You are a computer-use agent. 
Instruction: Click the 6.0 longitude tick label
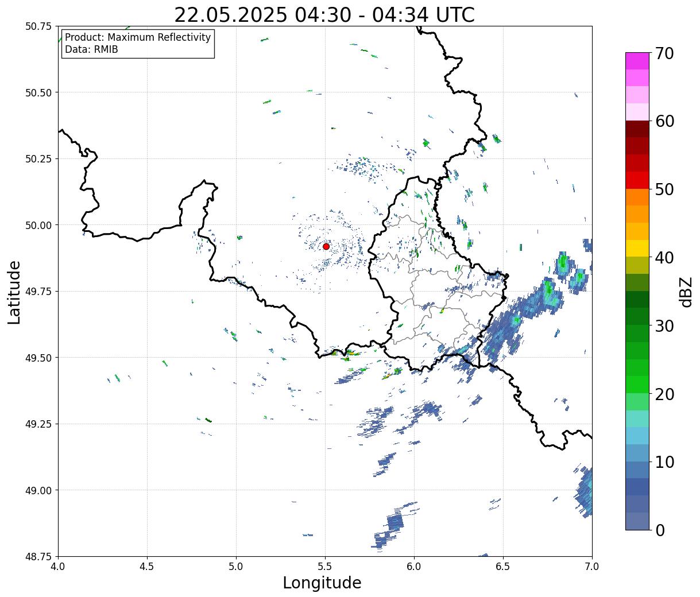(x=414, y=566)
